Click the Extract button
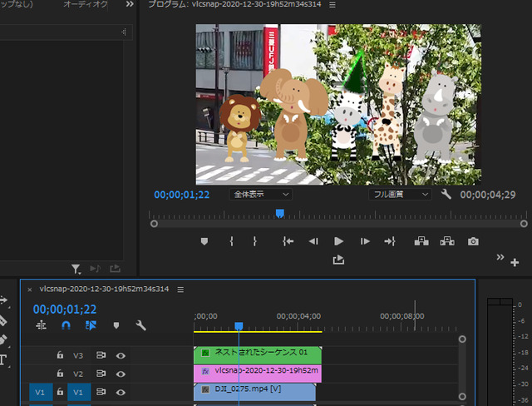The width and height of the screenshot is (532, 406). coord(447,241)
